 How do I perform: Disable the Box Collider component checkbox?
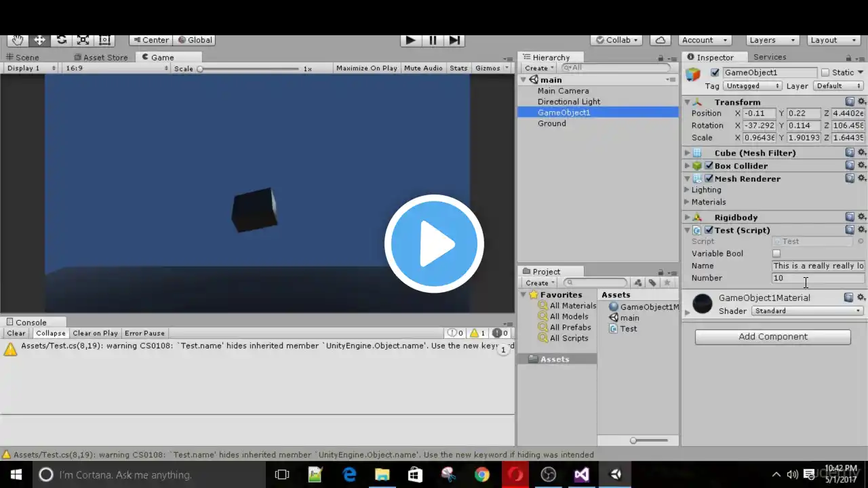click(709, 166)
